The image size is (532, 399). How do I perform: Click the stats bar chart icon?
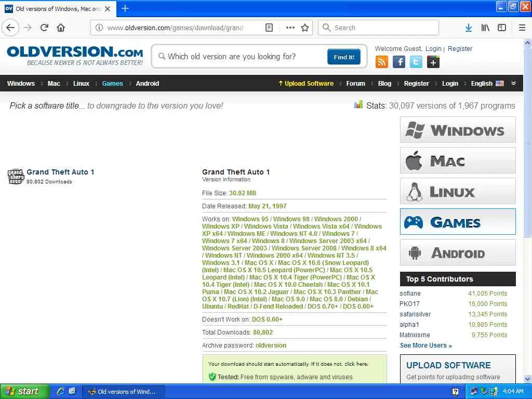click(x=358, y=104)
